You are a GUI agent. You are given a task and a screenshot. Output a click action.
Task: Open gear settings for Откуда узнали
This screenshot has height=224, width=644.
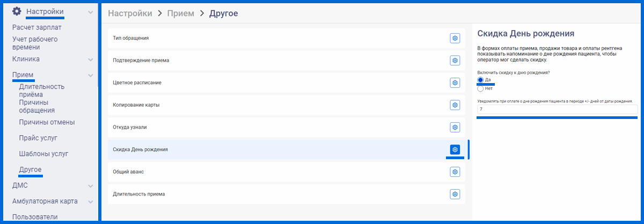coord(455,127)
